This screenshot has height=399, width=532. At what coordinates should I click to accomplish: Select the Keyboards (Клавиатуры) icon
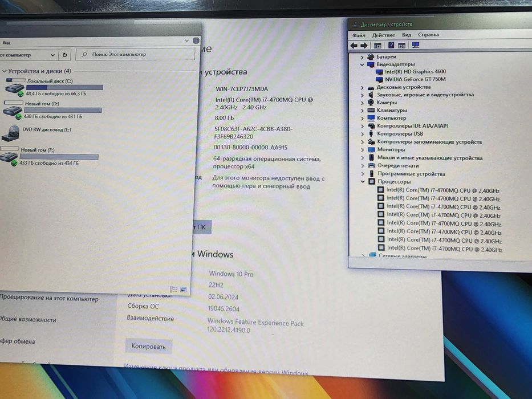(371, 110)
